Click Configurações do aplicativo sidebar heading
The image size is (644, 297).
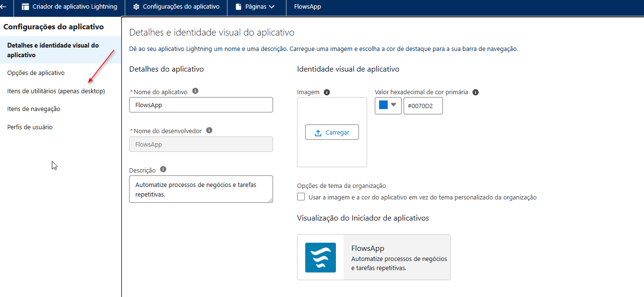[x=53, y=26]
